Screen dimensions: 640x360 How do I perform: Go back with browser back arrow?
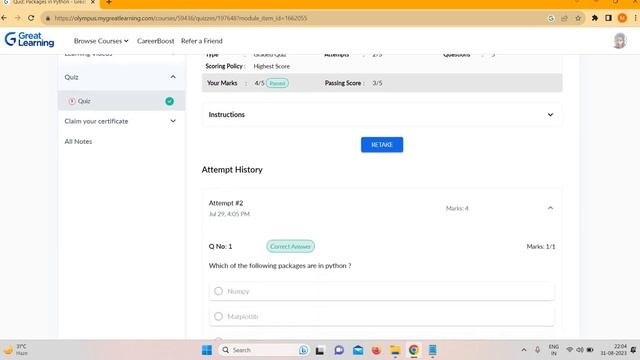pyautogui.click(x=4, y=18)
